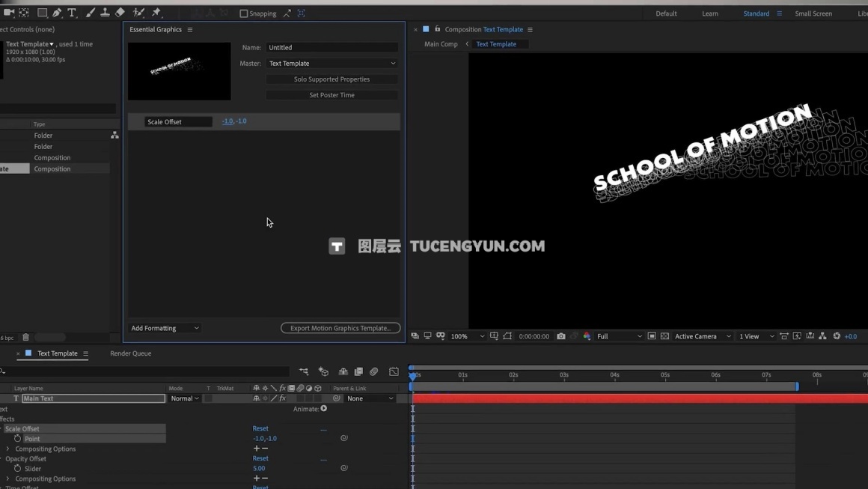The width and height of the screenshot is (868, 489).
Task: Open Composition Mini-Flowchart in timeline
Action: [303, 371]
